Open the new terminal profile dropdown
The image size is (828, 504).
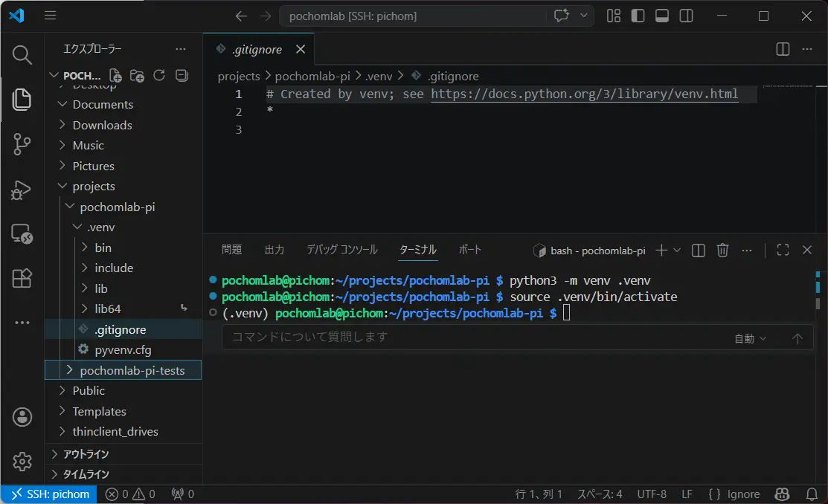[x=677, y=251]
